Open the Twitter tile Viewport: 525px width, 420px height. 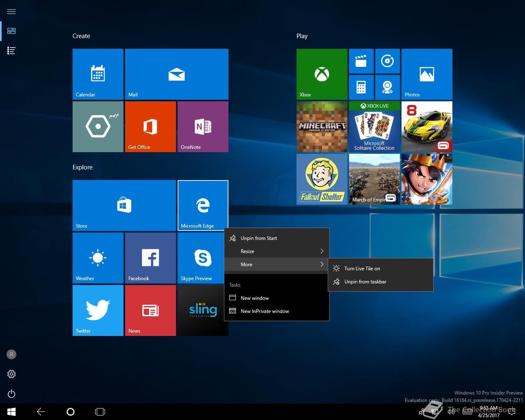pos(98,310)
